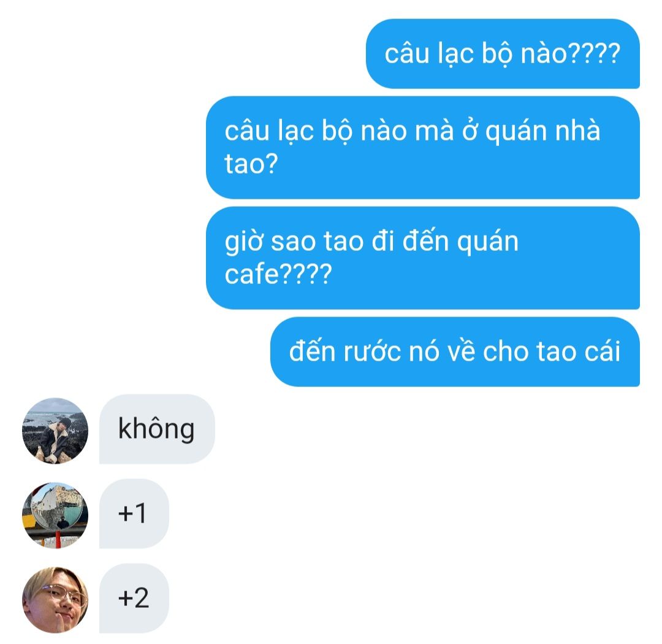Select the "câu lạc bộ nào????" message bubble
This screenshot has height=644, width=662.
(503, 54)
